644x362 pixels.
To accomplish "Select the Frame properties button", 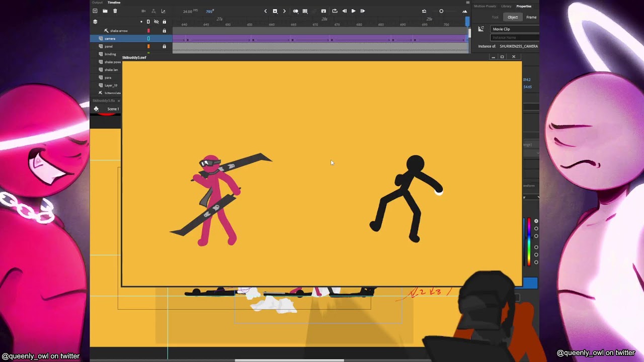I will (x=531, y=17).
